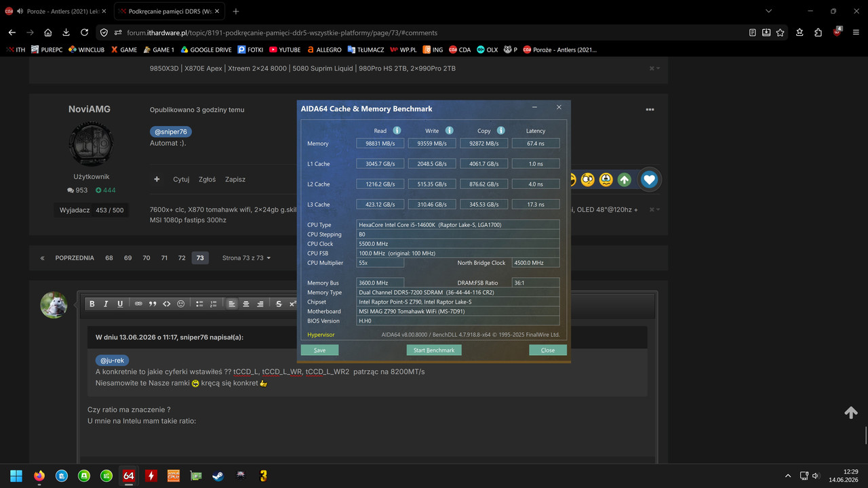Show hidden system tray icons

click(787, 476)
